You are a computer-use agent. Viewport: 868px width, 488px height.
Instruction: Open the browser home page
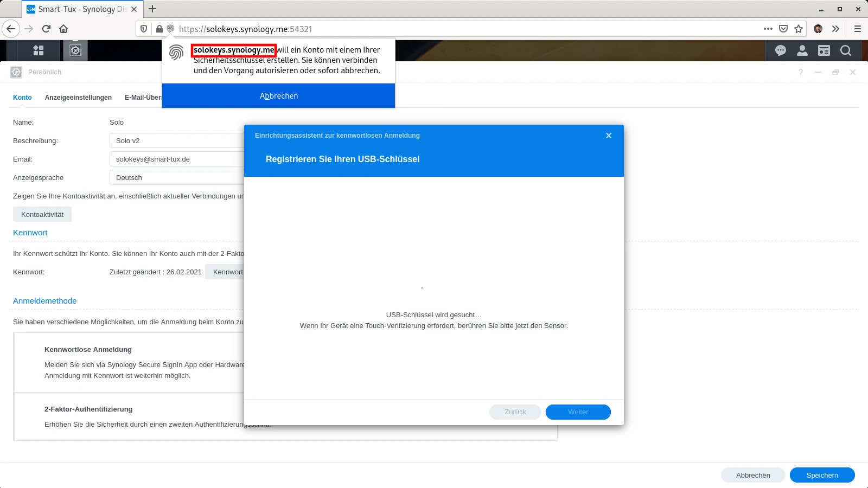(x=63, y=29)
